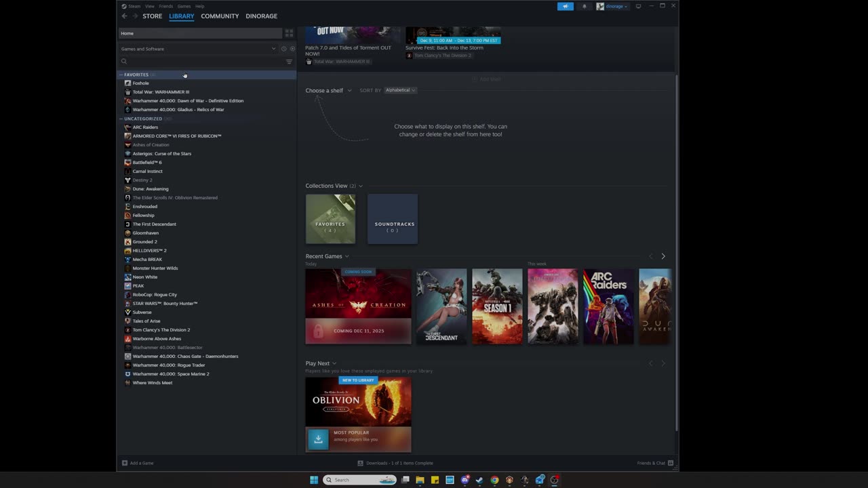
Task: Select Foxhole in favorites
Action: click(140, 83)
